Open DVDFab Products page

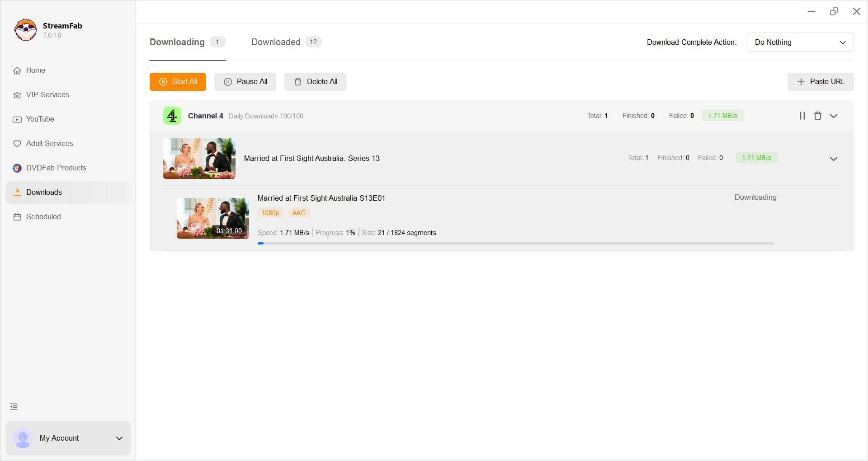(x=56, y=168)
